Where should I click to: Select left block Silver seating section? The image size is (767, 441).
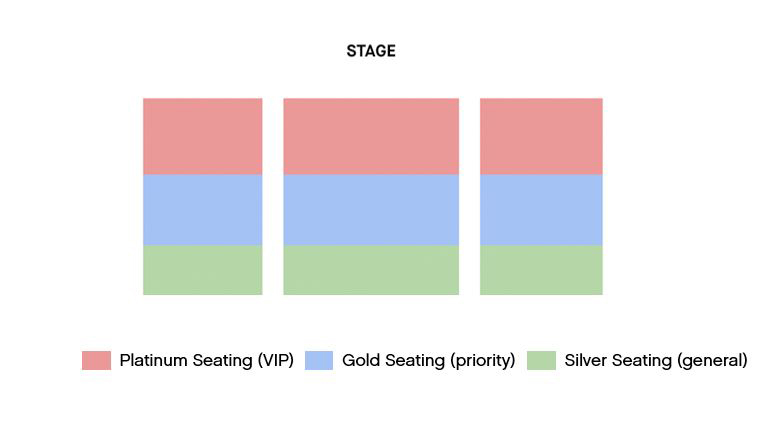click(203, 270)
